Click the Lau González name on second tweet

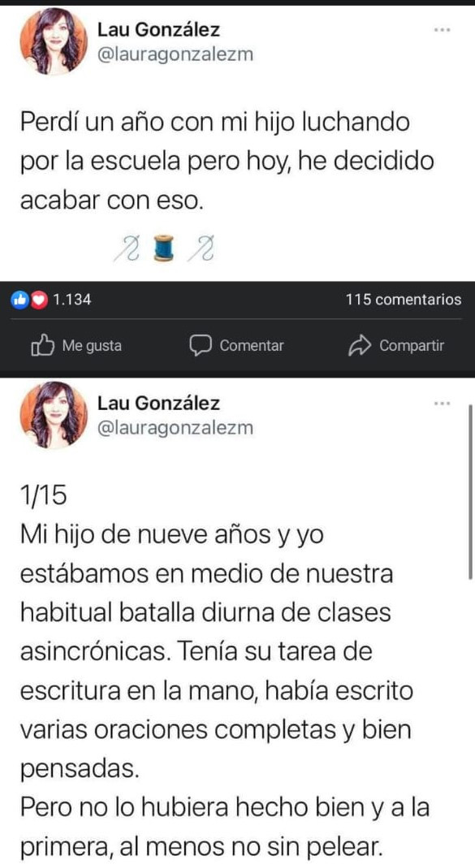coord(159,403)
